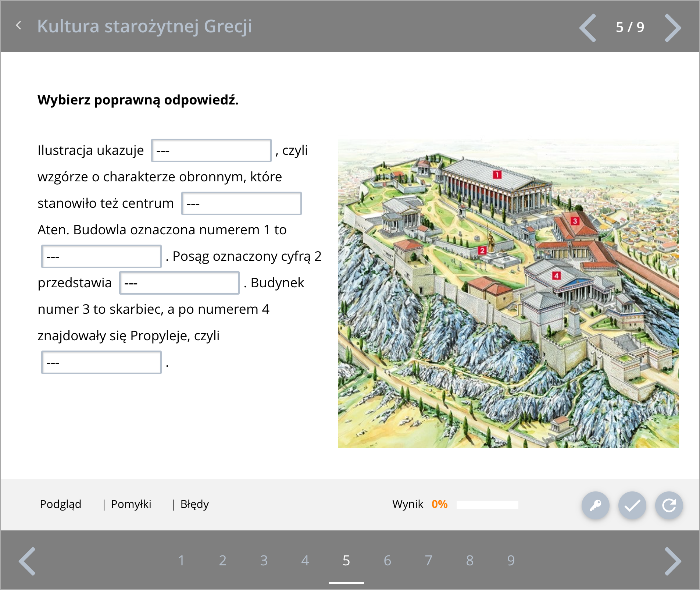Switch to page 1 in bottom navigation
The height and width of the screenshot is (590, 700).
(181, 561)
